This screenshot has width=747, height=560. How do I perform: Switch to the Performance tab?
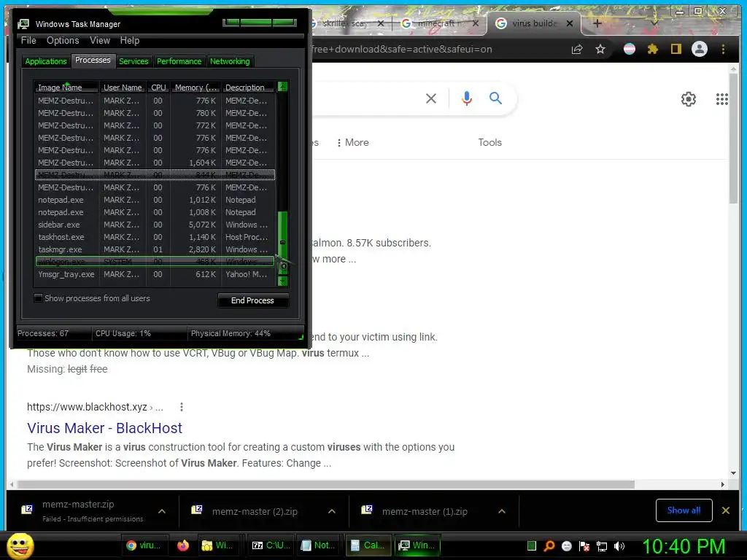179,61
